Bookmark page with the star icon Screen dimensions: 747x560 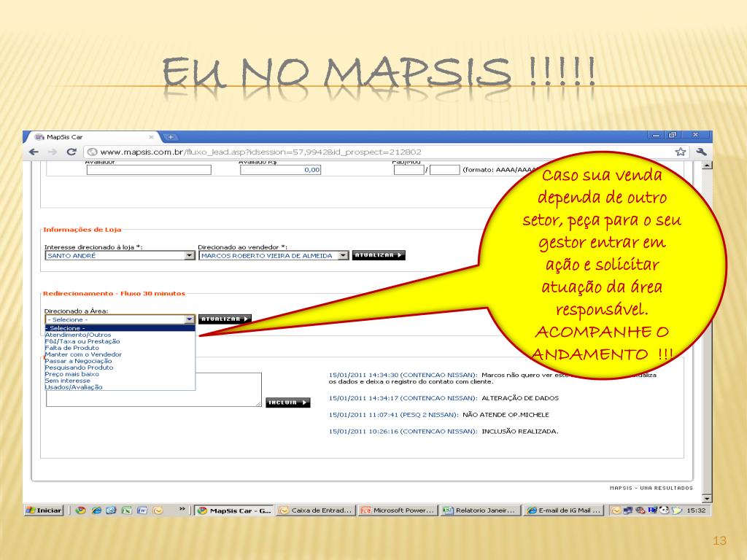[681, 152]
